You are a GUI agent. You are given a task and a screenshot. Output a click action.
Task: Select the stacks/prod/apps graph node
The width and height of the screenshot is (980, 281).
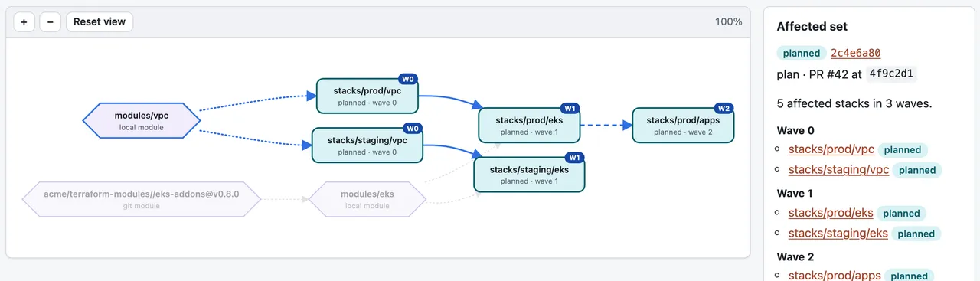(x=683, y=126)
